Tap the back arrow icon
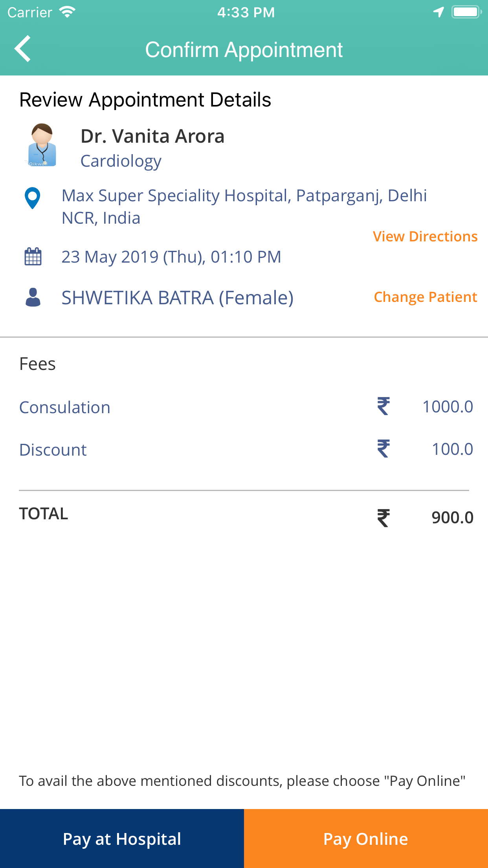 [23, 49]
